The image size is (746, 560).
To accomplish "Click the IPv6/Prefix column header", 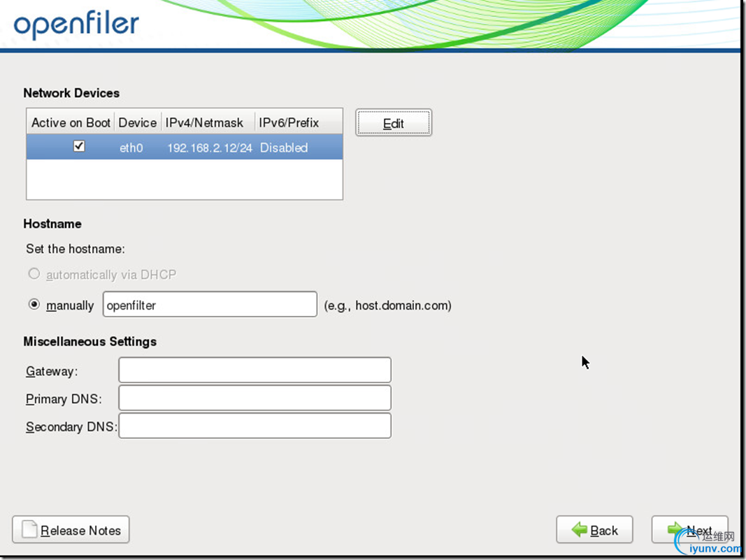I will coord(298,123).
